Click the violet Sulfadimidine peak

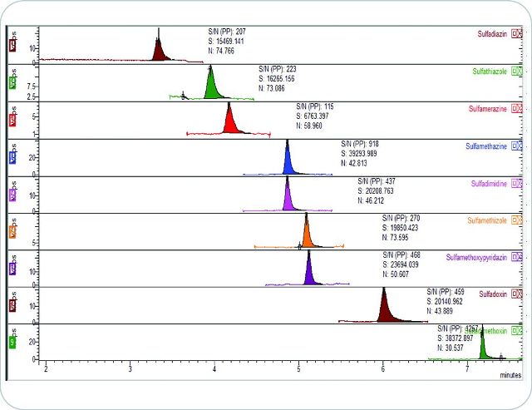click(288, 200)
